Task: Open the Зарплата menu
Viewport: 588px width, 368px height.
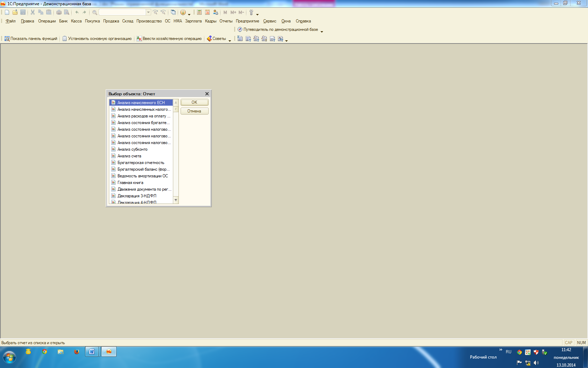Action: click(x=193, y=21)
